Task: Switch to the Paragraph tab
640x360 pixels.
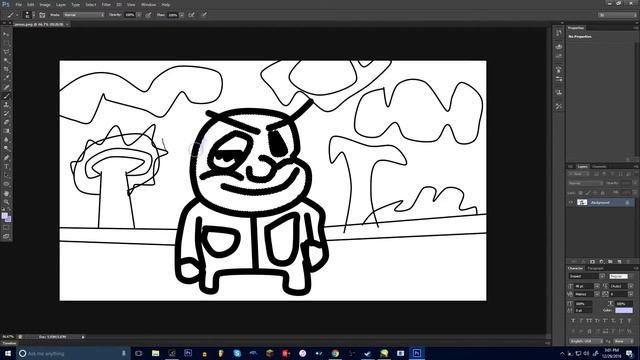Action: (596, 269)
